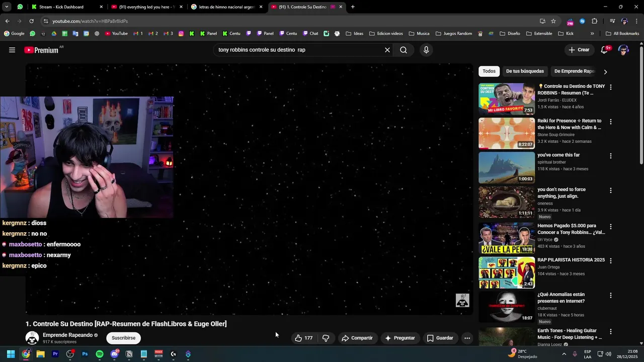
Task: Show more filter chips with right arrow
Action: pos(605,71)
